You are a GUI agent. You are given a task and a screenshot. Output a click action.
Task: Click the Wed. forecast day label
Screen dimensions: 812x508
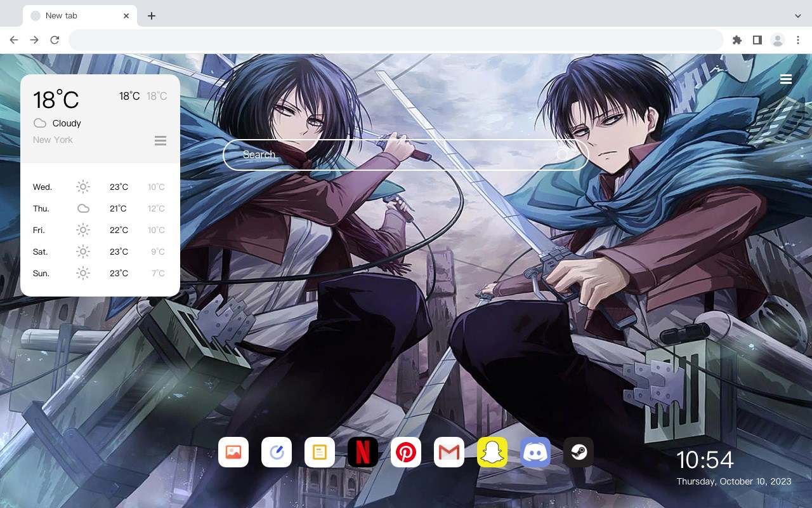pos(43,187)
